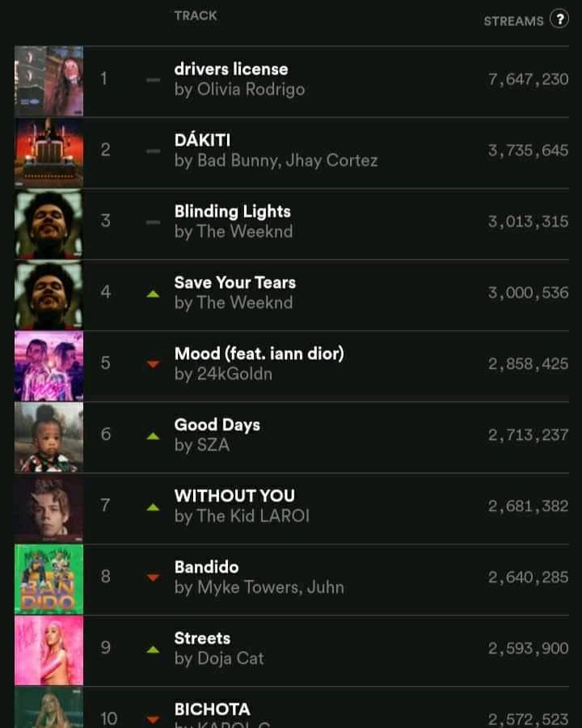The width and height of the screenshot is (582, 728).
Task: Click the red down arrow beside Bandido
Action: pos(153,578)
